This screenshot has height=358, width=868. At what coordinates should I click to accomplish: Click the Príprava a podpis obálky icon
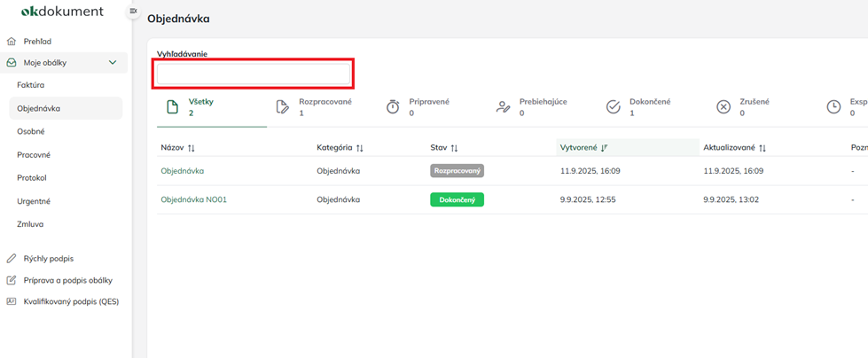[x=12, y=280]
